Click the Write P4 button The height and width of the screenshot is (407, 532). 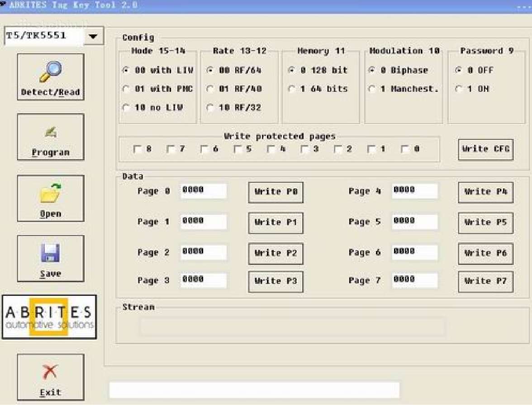pyautogui.click(x=485, y=192)
